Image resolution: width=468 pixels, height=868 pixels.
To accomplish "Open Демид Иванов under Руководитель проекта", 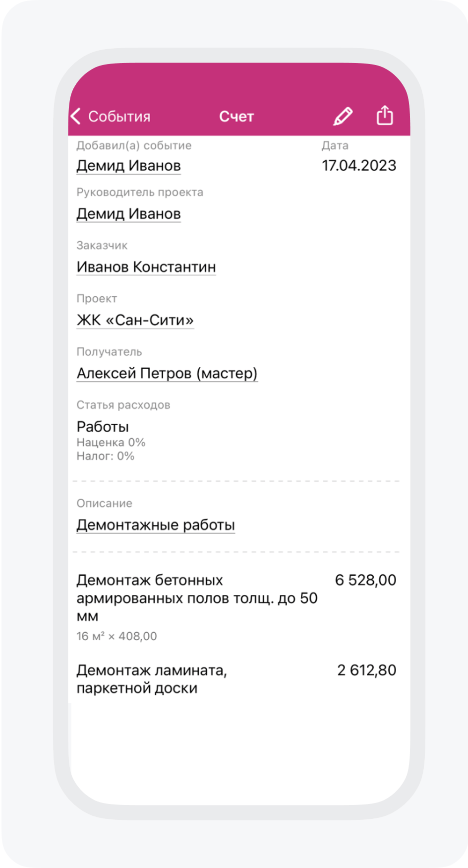I will pos(128,214).
